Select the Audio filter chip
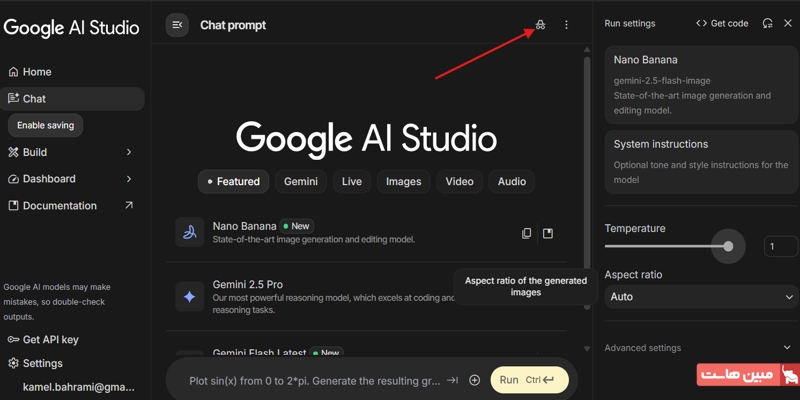Viewport: 800px width, 400px height. 511,181
